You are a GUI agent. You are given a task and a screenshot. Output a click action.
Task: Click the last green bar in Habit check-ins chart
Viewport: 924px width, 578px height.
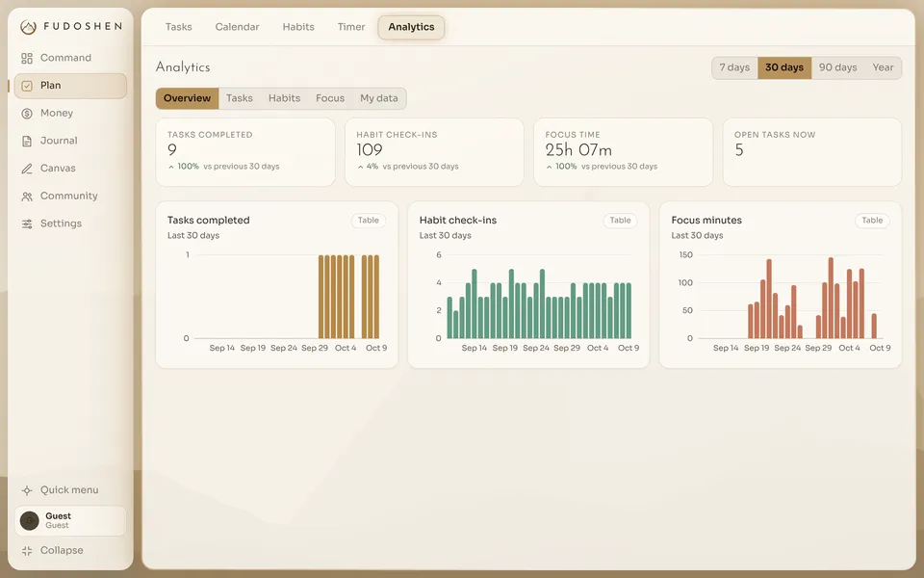click(629, 311)
